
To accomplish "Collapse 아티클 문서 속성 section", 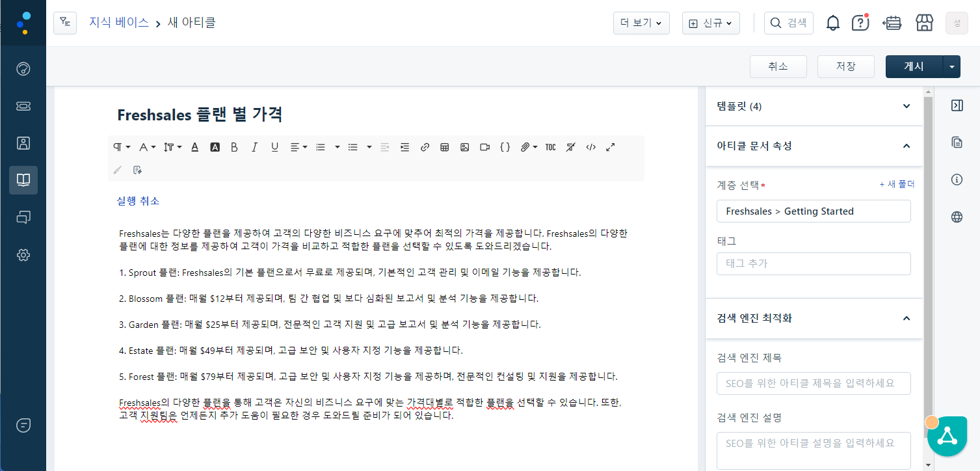I will [814, 146].
